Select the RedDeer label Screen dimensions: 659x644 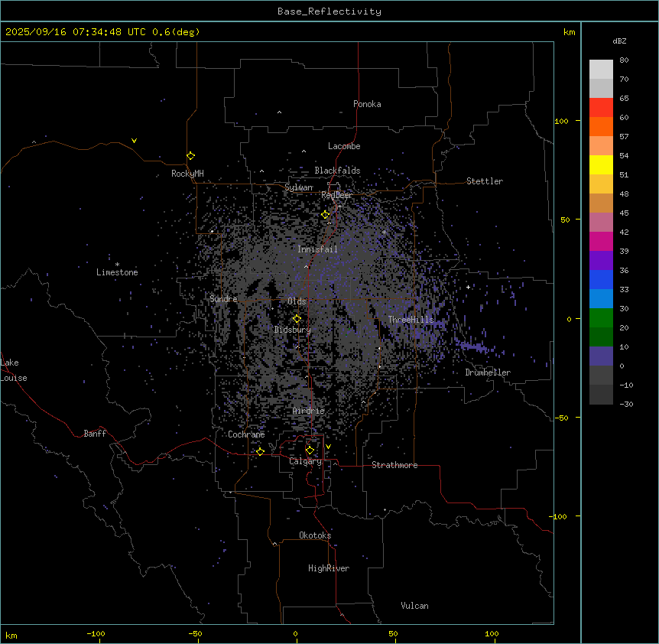coord(336,195)
